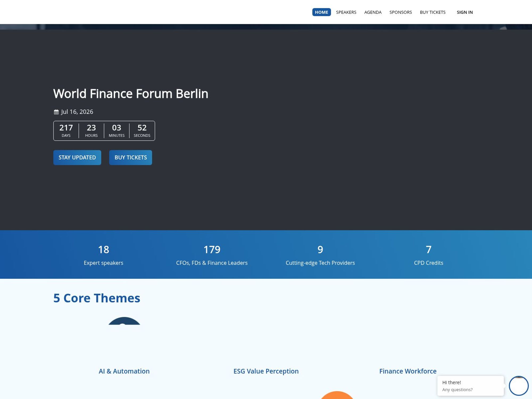The width and height of the screenshot is (532, 399).
Task: Click the 5 Core Themes heading
Action: click(97, 298)
